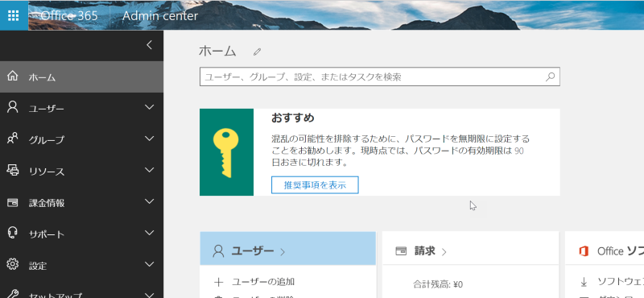Collapse the navigation pane with the arrow
The image size is (644, 298).
[150, 45]
